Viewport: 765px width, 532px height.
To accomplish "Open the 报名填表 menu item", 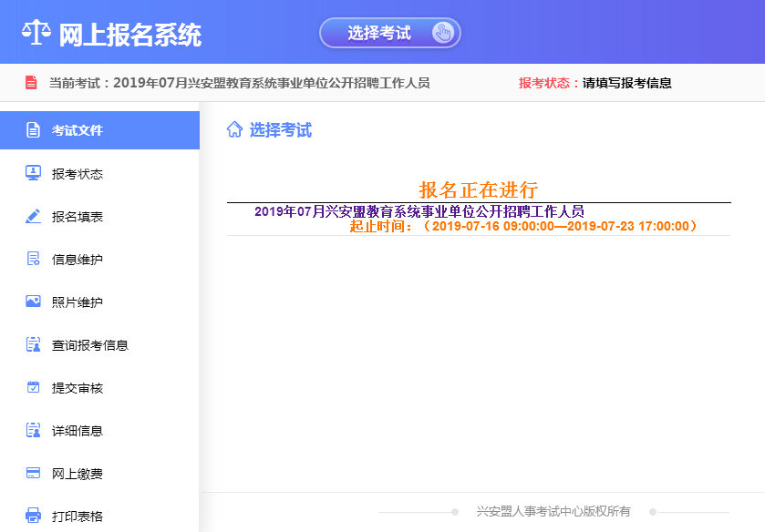I will (78, 217).
